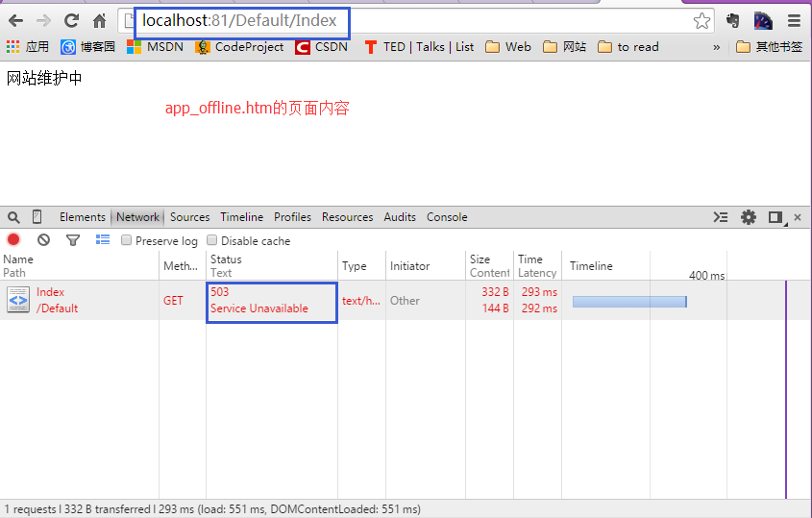This screenshot has height=518, width=812.
Task: Sort by the Time column header
Action: (x=537, y=266)
